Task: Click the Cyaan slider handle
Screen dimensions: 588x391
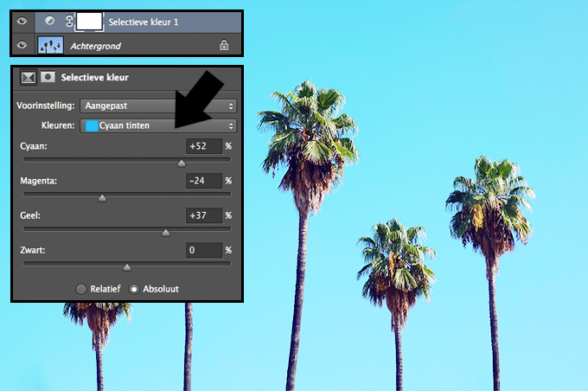Action: (x=182, y=163)
